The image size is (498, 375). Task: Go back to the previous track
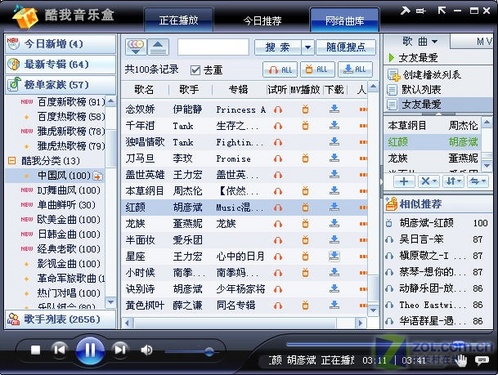coord(60,350)
